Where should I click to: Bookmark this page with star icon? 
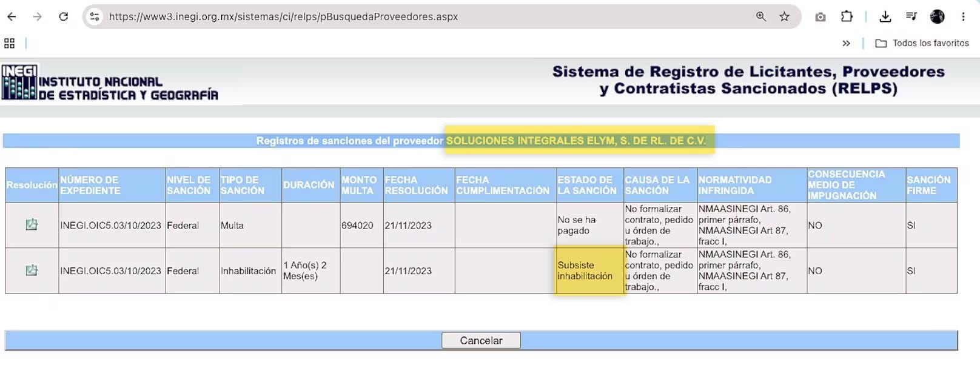(x=785, y=17)
